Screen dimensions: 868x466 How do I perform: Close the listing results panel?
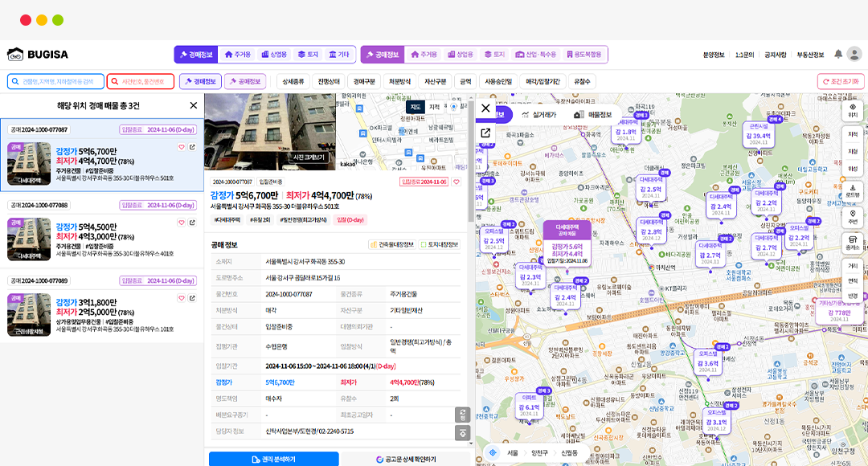click(193, 105)
